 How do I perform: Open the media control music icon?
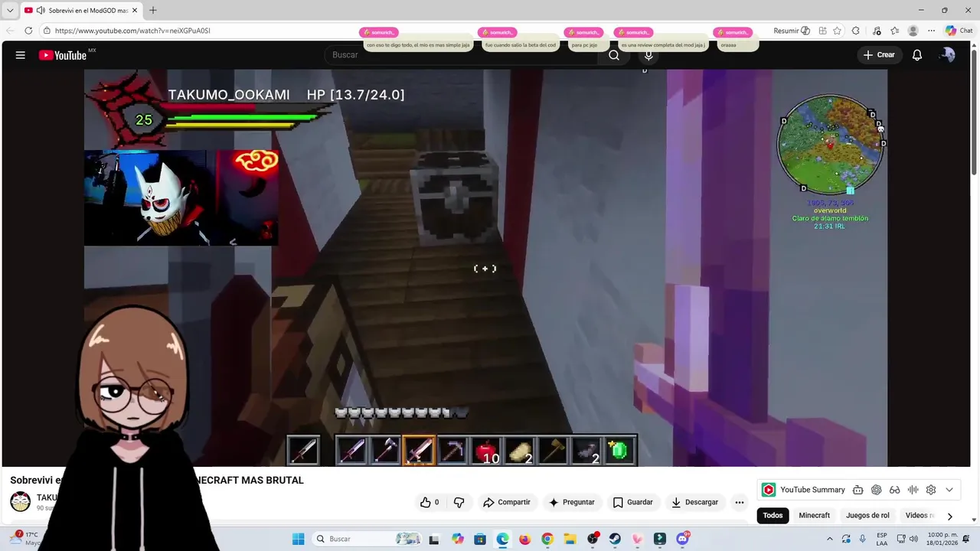pos(877,31)
